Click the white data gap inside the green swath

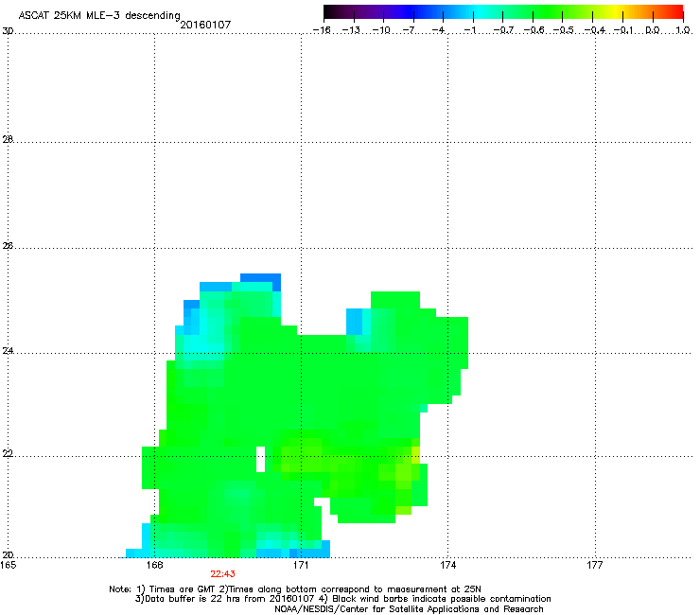pos(261,459)
